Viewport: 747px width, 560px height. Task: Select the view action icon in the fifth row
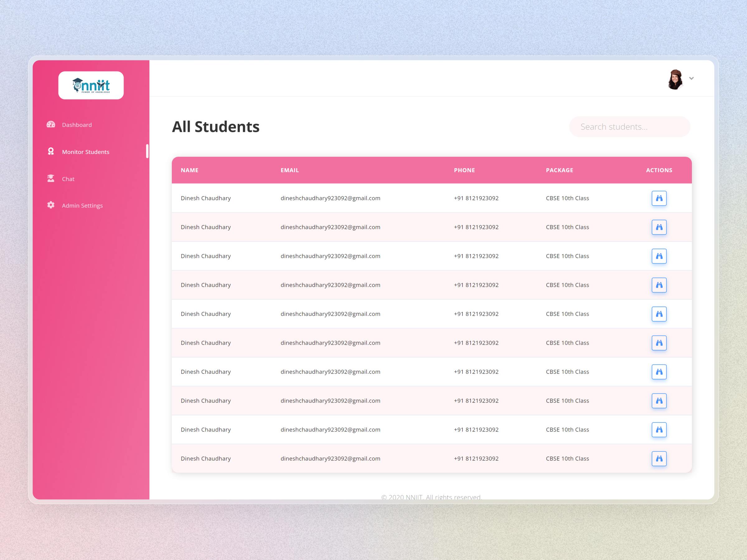[x=659, y=314]
